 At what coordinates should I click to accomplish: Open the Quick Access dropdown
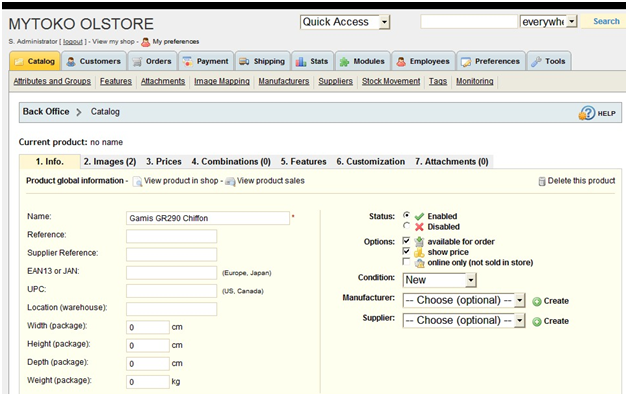point(345,22)
